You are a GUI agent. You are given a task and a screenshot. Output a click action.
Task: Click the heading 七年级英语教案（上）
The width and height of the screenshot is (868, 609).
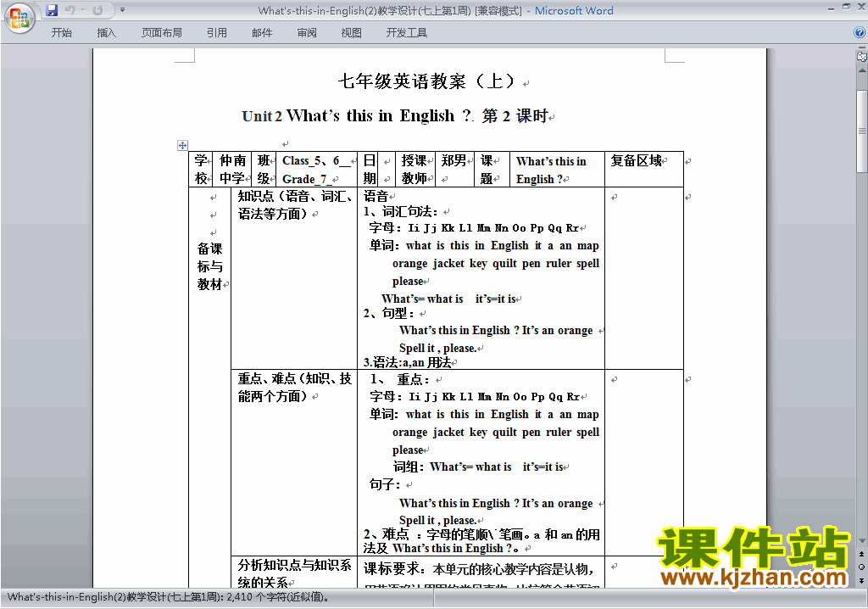pyautogui.click(x=427, y=81)
